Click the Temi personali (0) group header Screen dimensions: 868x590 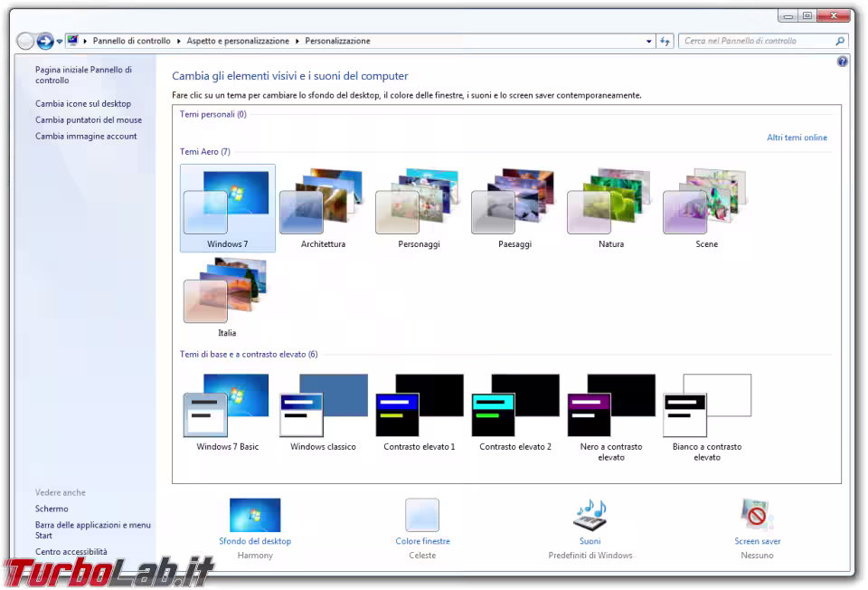[x=212, y=114]
